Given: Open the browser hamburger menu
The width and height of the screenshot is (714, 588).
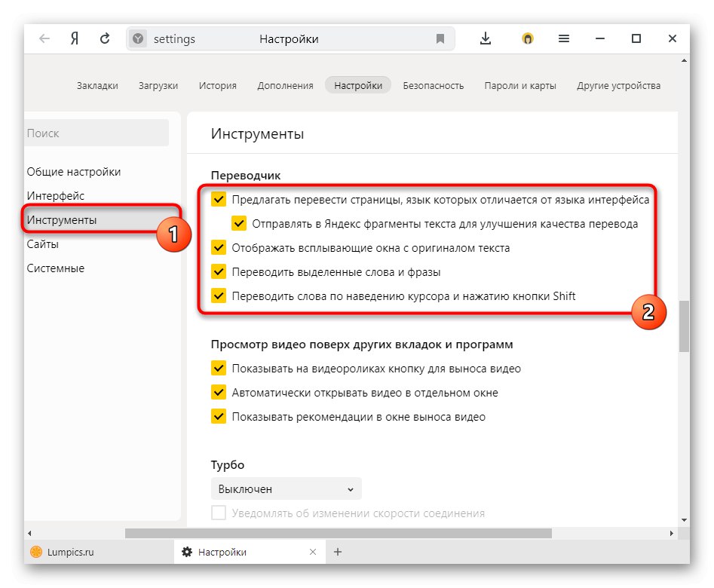Looking at the screenshot, I should pos(563,38).
